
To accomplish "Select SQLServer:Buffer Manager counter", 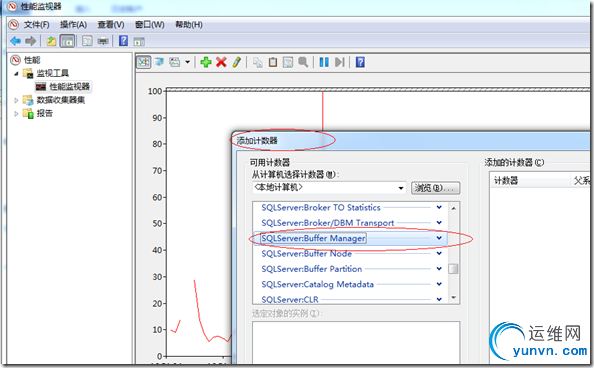I will (313, 238).
